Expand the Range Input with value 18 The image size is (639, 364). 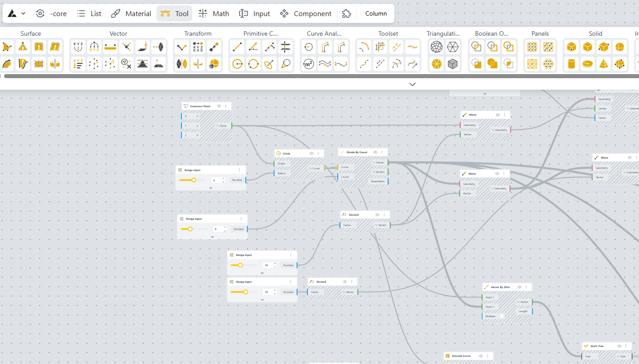click(x=262, y=272)
